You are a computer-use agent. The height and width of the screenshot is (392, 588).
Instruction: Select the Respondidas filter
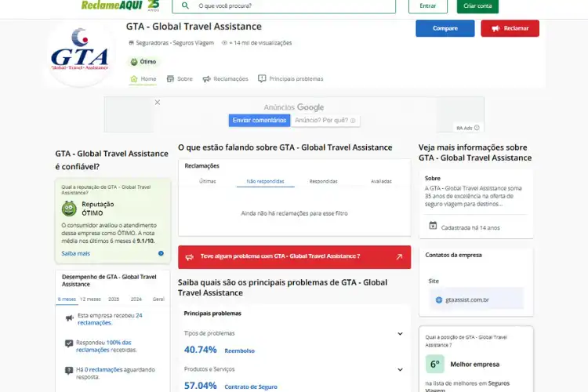323,181
